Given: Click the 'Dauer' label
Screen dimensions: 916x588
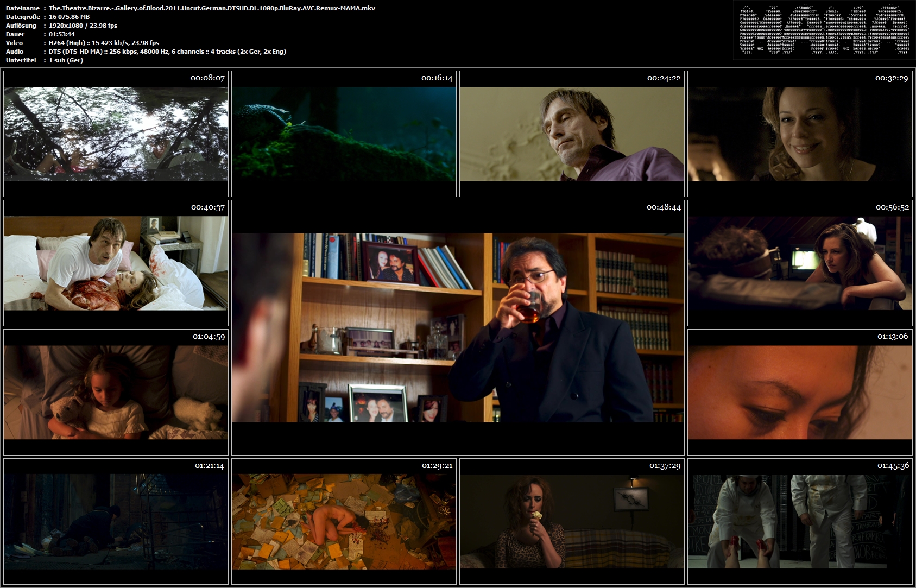Looking at the screenshot, I should tap(15, 34).
